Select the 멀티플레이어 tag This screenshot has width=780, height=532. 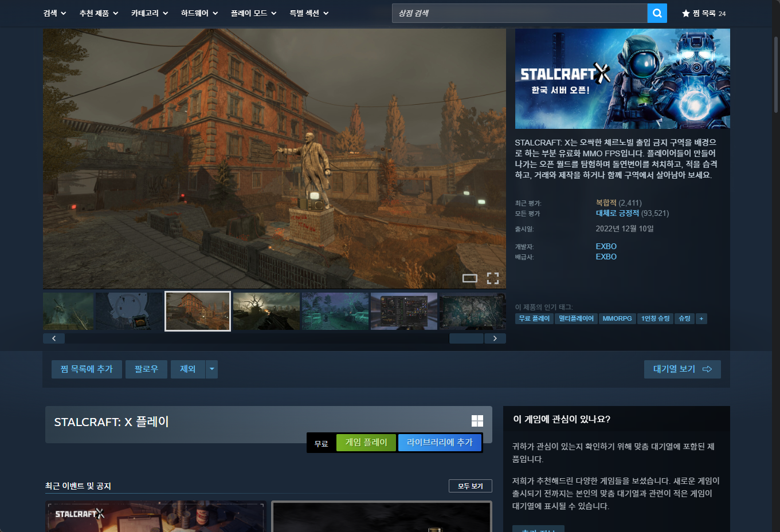[x=576, y=318]
